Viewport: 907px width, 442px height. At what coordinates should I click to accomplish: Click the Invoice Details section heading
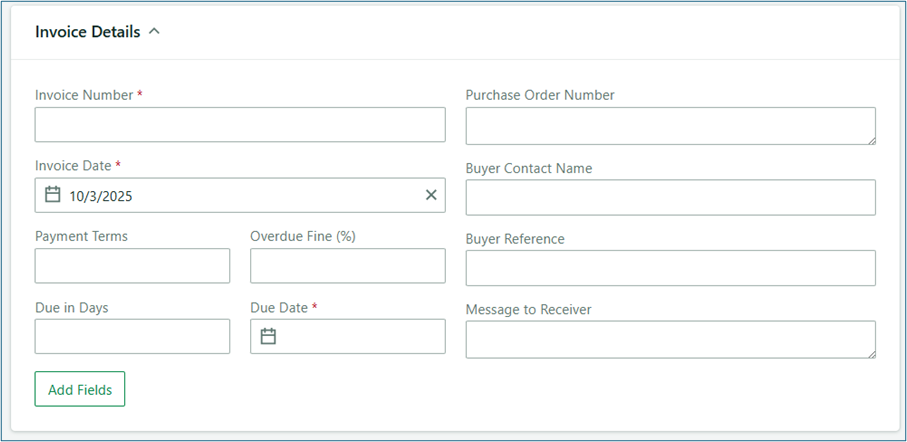(x=88, y=31)
